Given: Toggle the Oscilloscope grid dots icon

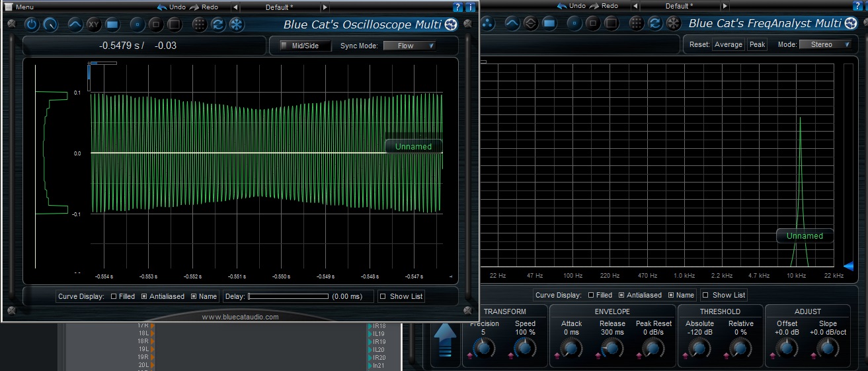Looking at the screenshot, I should [x=200, y=25].
